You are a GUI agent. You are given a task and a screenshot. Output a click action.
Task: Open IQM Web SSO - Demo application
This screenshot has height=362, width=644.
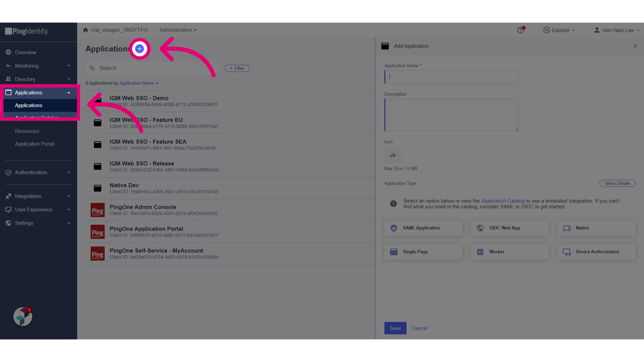click(x=230, y=101)
